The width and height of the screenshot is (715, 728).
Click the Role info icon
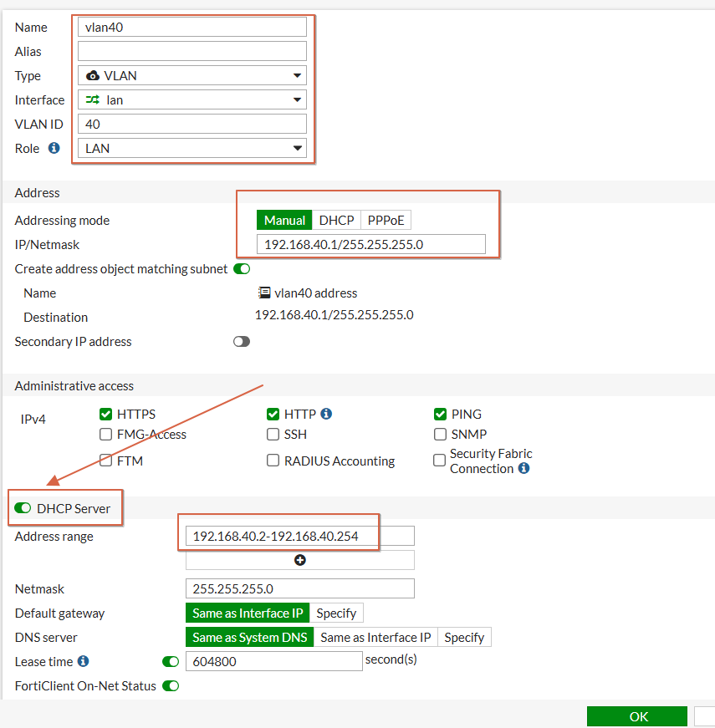coord(54,148)
